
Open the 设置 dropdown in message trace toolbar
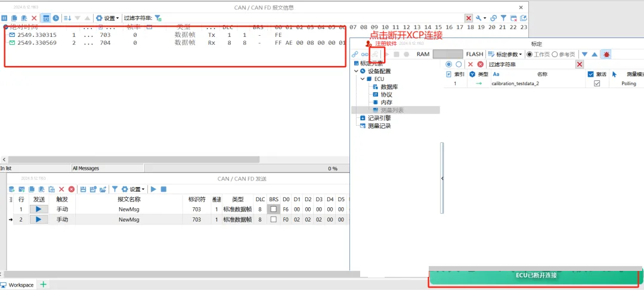pyautogui.click(x=107, y=18)
